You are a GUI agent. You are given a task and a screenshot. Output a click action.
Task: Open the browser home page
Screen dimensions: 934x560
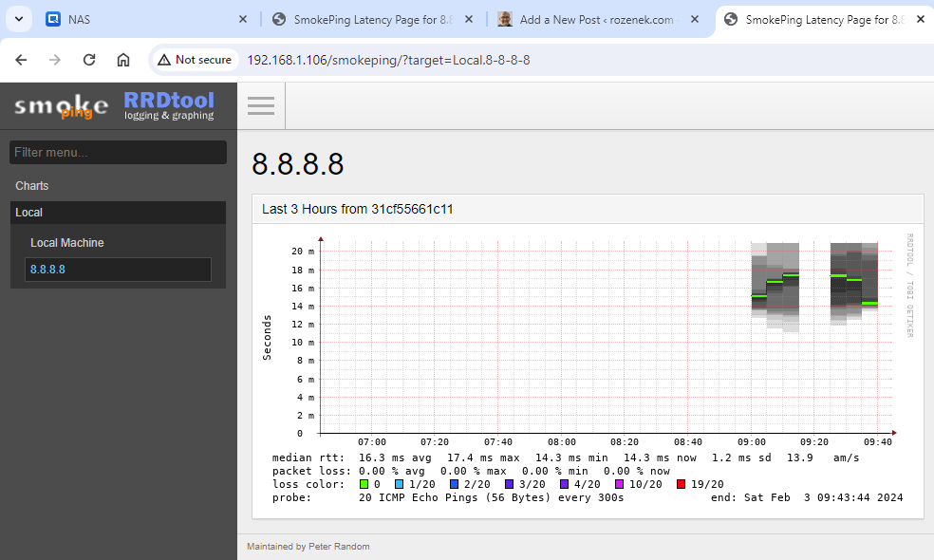point(123,60)
